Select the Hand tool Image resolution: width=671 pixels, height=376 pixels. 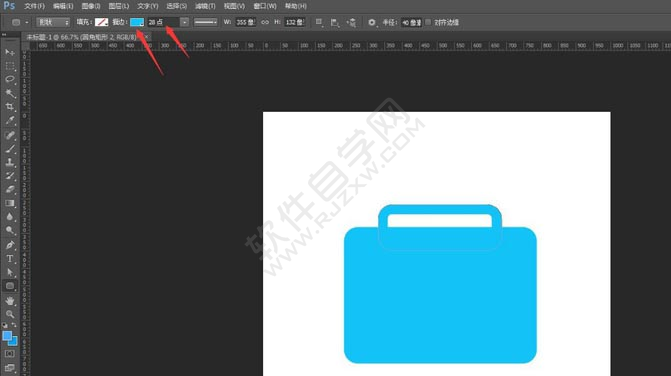10,301
